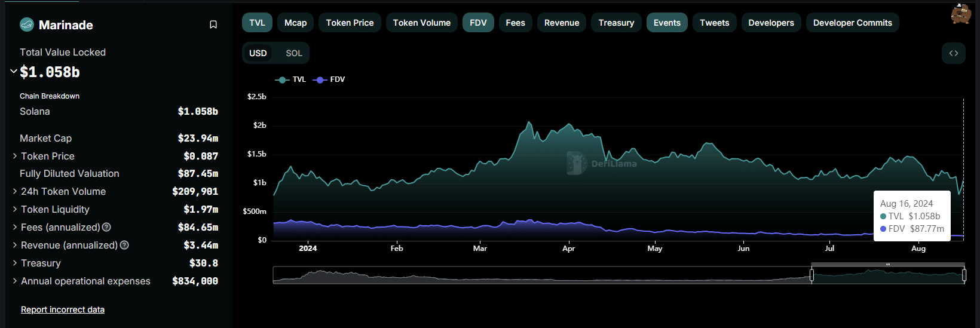This screenshot has height=328, width=980.
Task: Open the Report incorrect data link
Action: (63, 309)
